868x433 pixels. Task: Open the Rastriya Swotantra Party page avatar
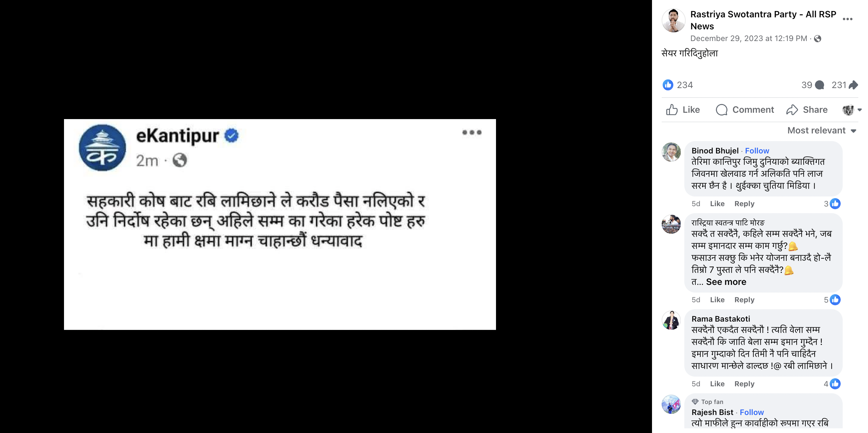coord(673,20)
